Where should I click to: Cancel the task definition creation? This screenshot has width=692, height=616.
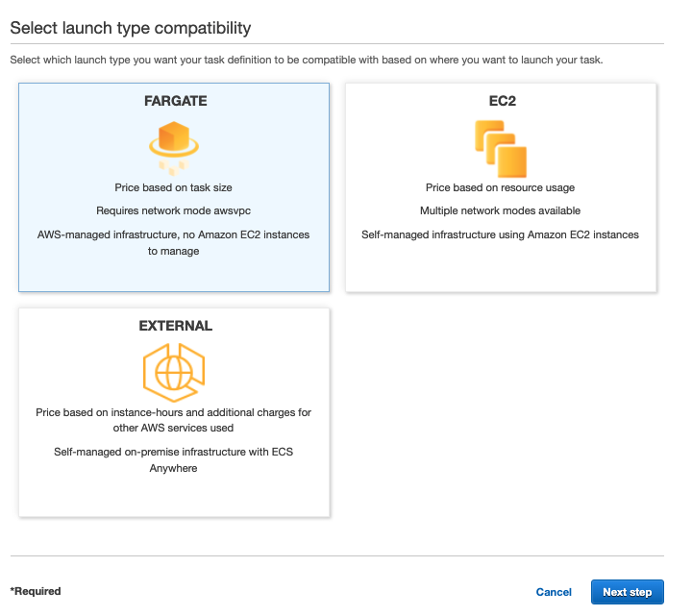[x=554, y=592]
